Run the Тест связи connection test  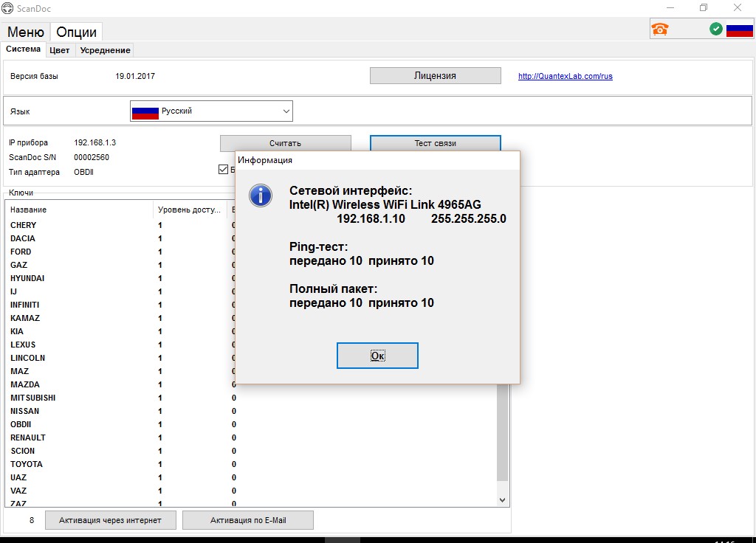click(436, 143)
